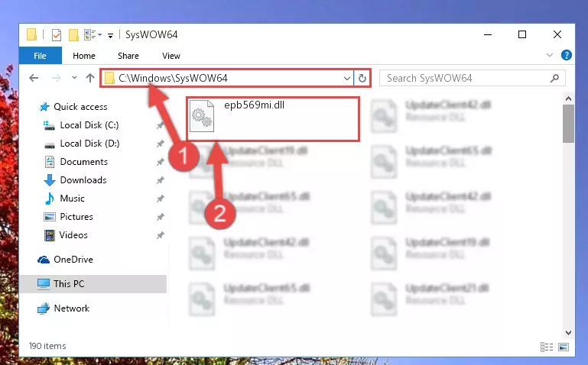Click the search magnifier icon
Viewport: 588px width, 365px height.
pos(554,78)
